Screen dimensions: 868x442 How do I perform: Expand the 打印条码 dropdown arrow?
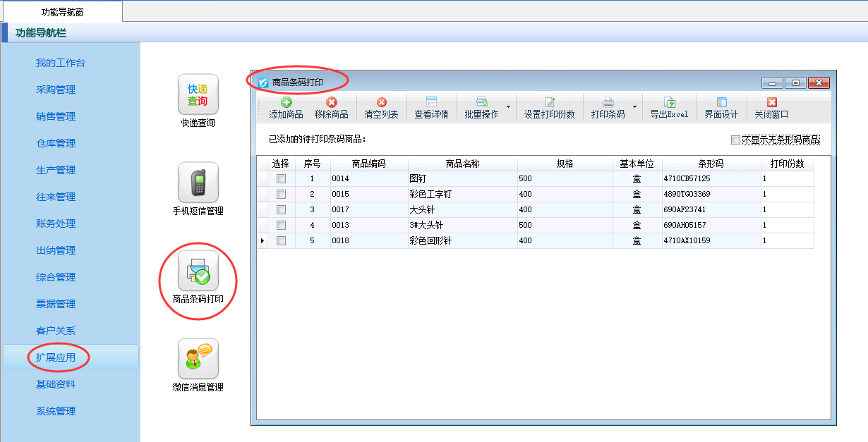pyautogui.click(x=635, y=107)
